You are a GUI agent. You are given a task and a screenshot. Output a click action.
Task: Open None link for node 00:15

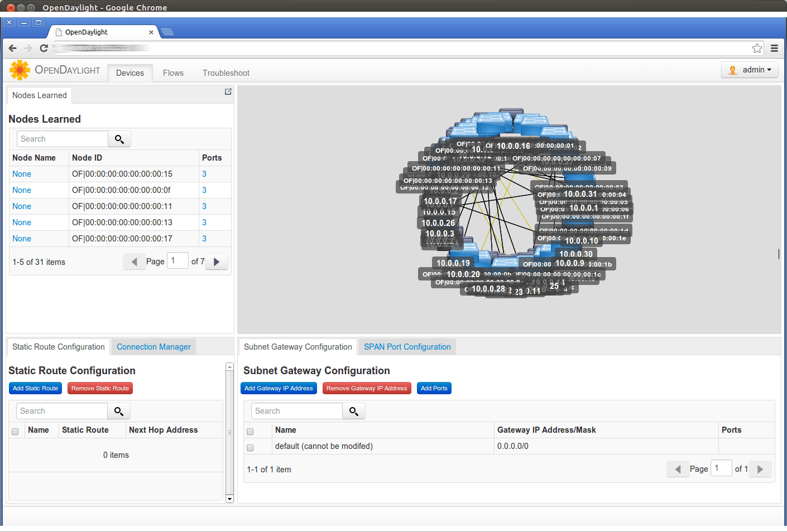click(22, 174)
